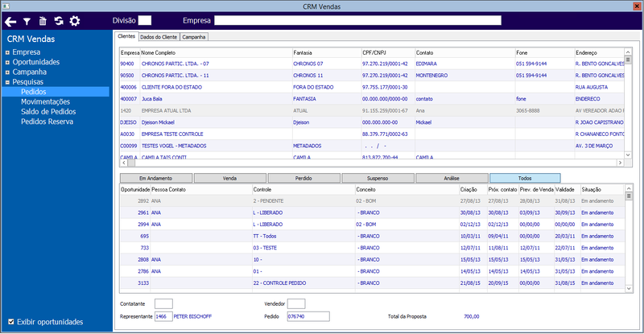Click the Representante field with 1466

(x=163, y=316)
